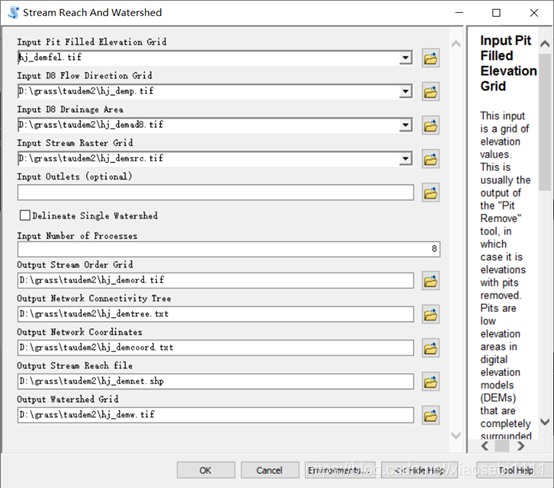Image resolution: width=554 pixels, height=488 pixels.
Task: Click help panel scroll right arrow
Action: (x=520, y=446)
